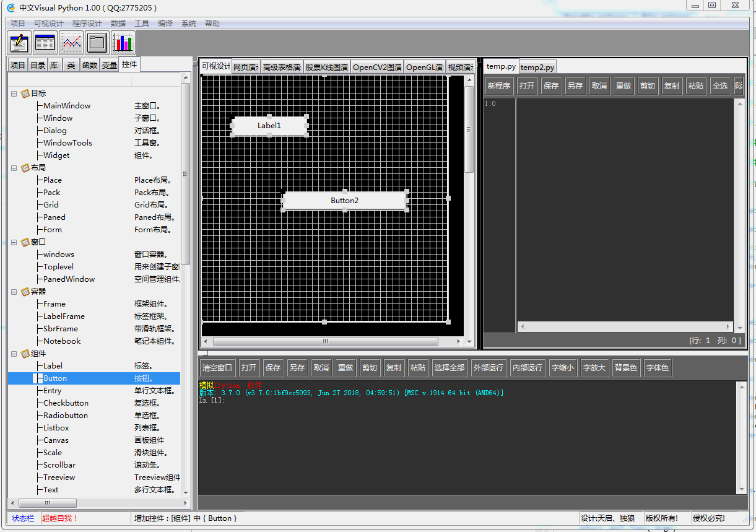Image resolution: width=756 pixels, height=532 pixels.
Task: Click 字放大 to enlarge the console font
Action: [594, 368]
